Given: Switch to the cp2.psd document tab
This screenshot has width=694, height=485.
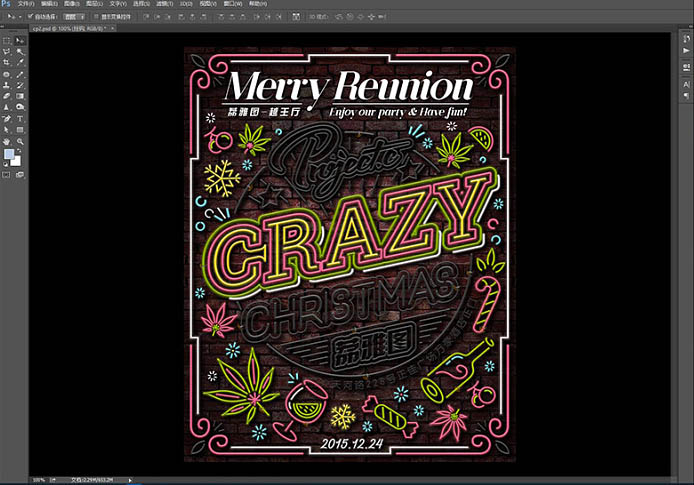Looking at the screenshot, I should tap(60, 30).
